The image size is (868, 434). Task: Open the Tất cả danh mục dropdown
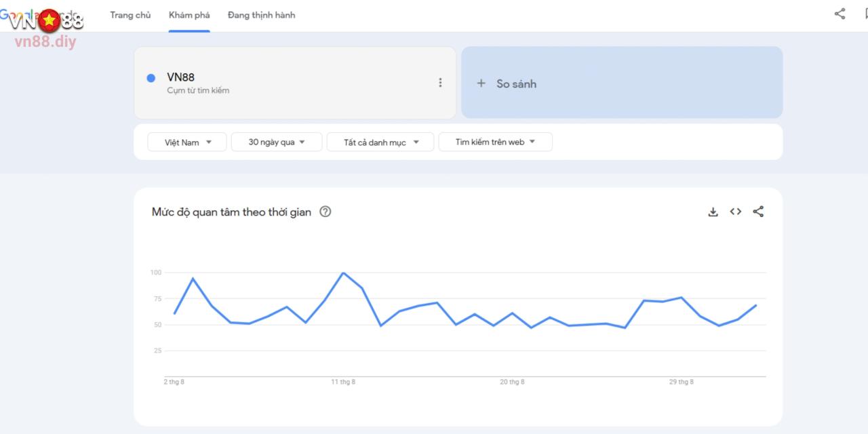pos(380,142)
